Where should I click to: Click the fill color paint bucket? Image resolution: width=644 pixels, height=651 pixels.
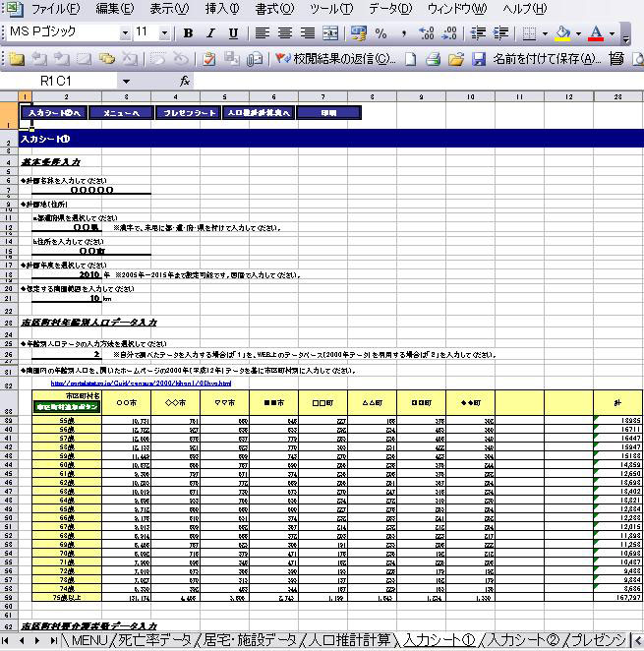click(x=562, y=33)
